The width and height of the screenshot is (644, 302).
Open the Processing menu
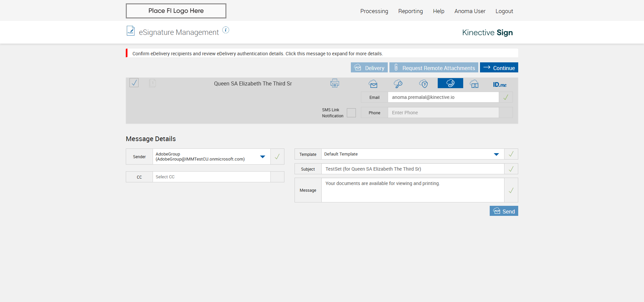[x=374, y=11]
